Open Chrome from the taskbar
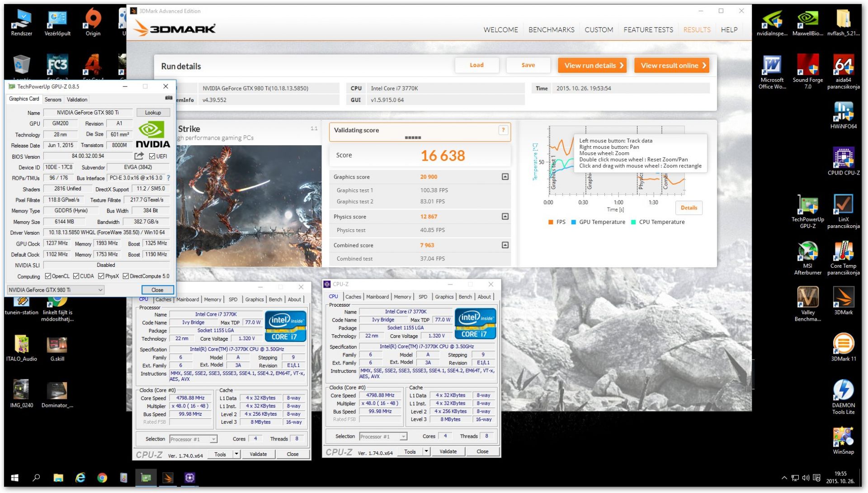Screen dimensions: 868x493 102,478
